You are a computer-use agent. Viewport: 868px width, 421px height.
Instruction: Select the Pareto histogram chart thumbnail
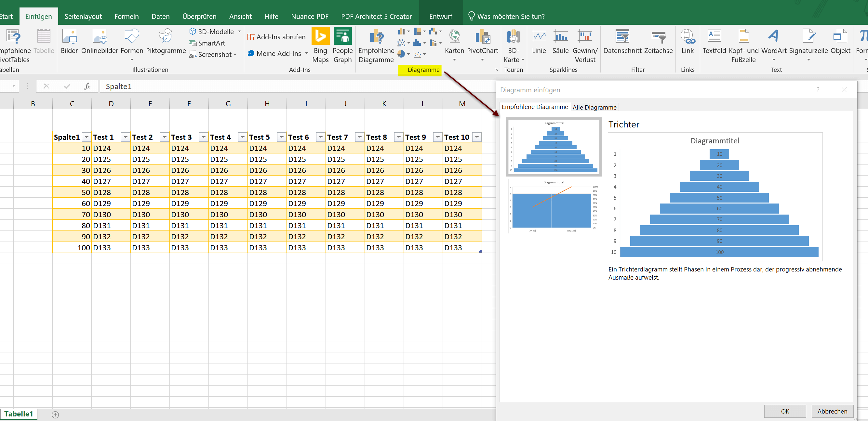[x=554, y=206]
